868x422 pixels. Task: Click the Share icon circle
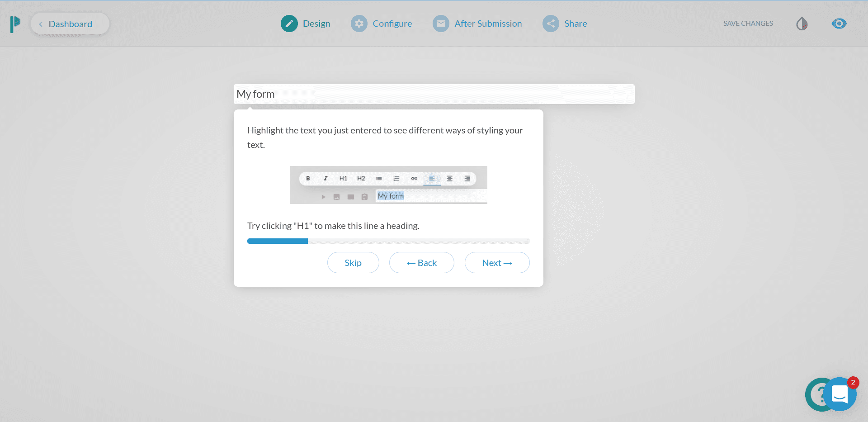point(551,24)
